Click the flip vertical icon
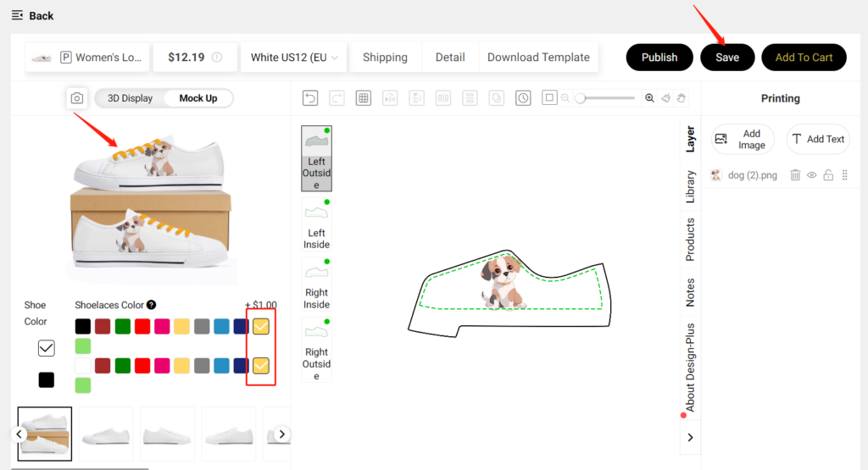 click(416, 98)
